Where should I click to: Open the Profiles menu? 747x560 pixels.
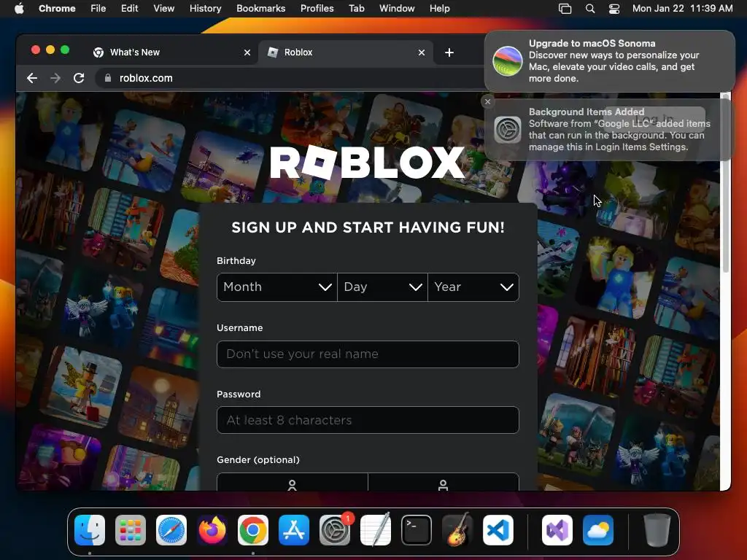click(x=317, y=9)
